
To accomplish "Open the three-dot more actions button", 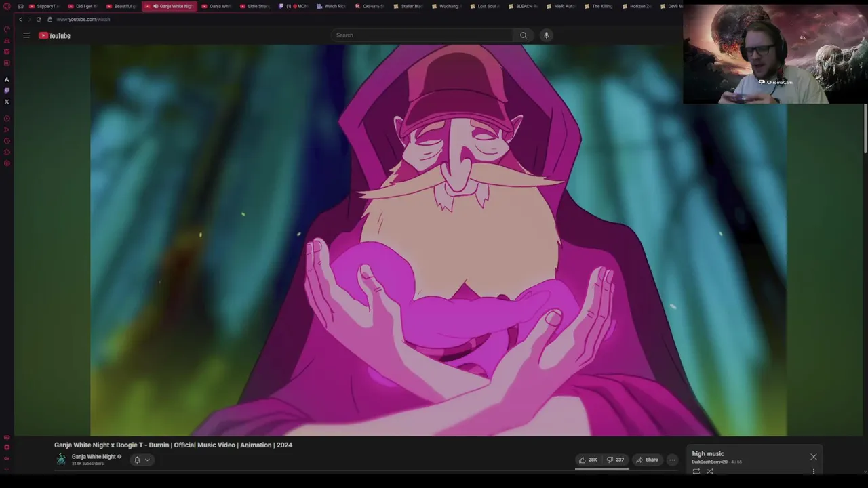I will 672,460.
